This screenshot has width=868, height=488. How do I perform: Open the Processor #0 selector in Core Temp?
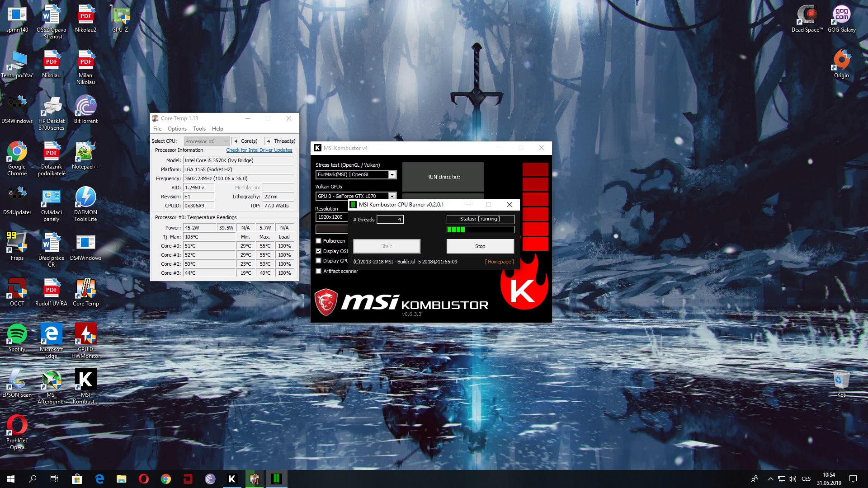[207, 141]
